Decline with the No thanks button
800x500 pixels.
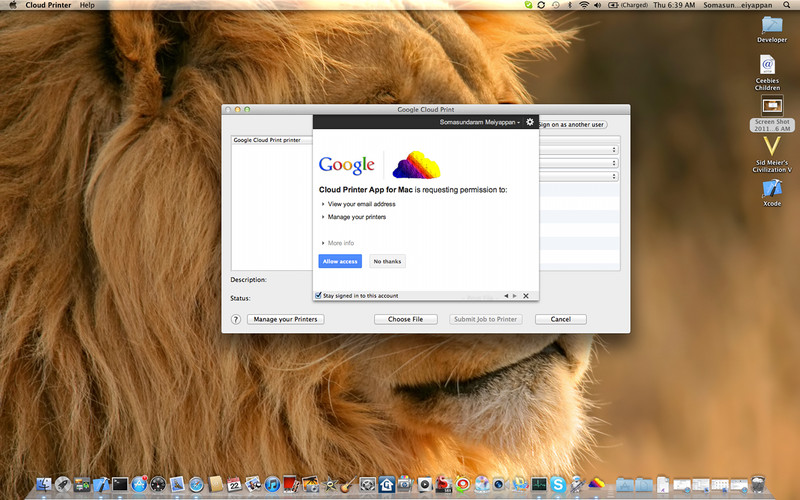point(387,261)
